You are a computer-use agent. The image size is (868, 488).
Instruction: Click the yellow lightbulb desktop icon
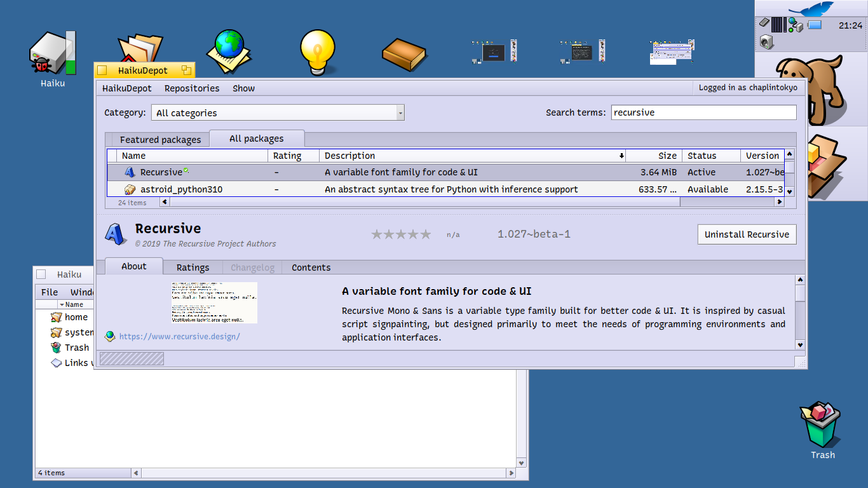[318, 51]
